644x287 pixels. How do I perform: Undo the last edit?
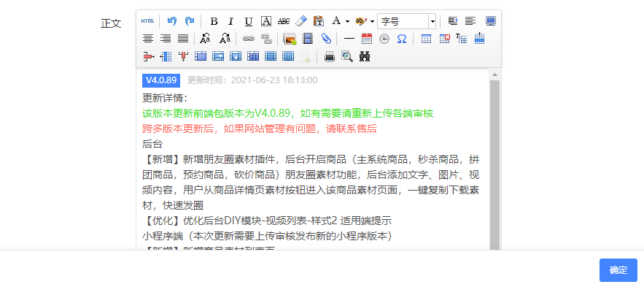click(x=171, y=21)
